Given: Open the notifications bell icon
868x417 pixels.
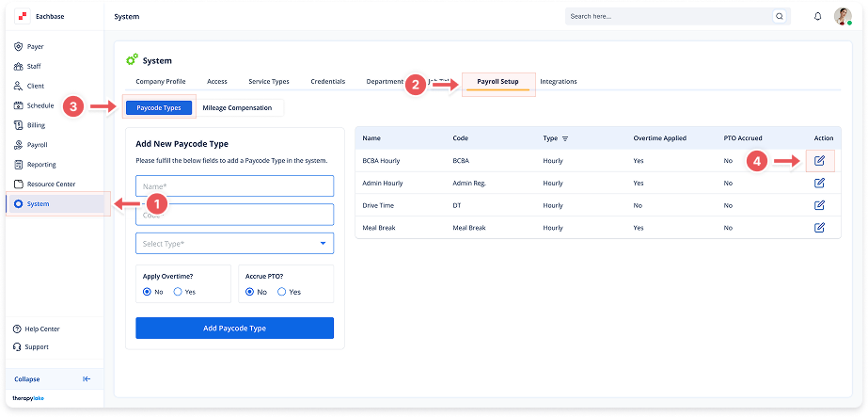Looking at the screenshot, I should point(817,17).
